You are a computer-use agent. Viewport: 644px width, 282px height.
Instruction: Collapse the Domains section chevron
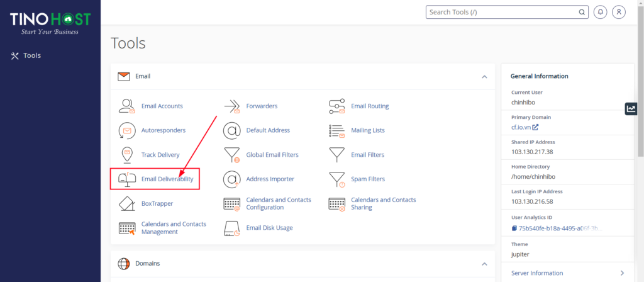click(x=484, y=264)
